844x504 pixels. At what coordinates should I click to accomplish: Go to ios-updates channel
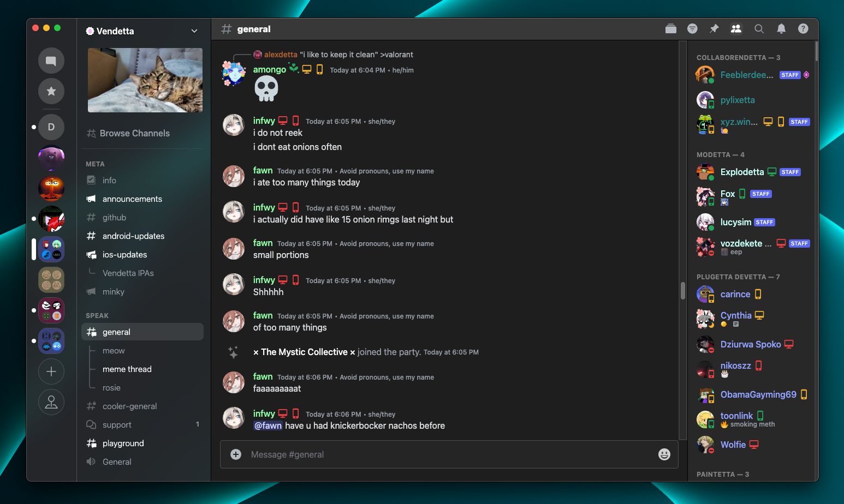[x=142, y=254]
